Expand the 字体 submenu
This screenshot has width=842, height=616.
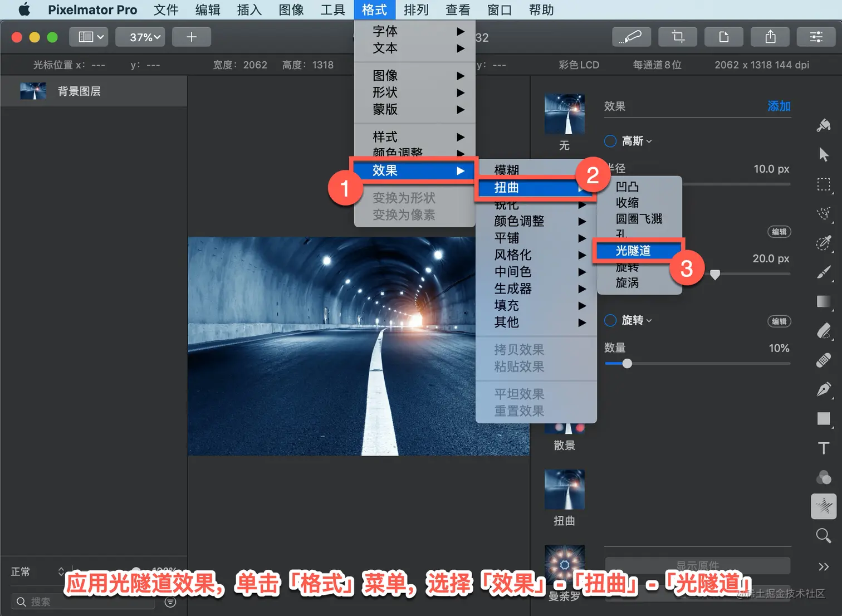coord(415,31)
